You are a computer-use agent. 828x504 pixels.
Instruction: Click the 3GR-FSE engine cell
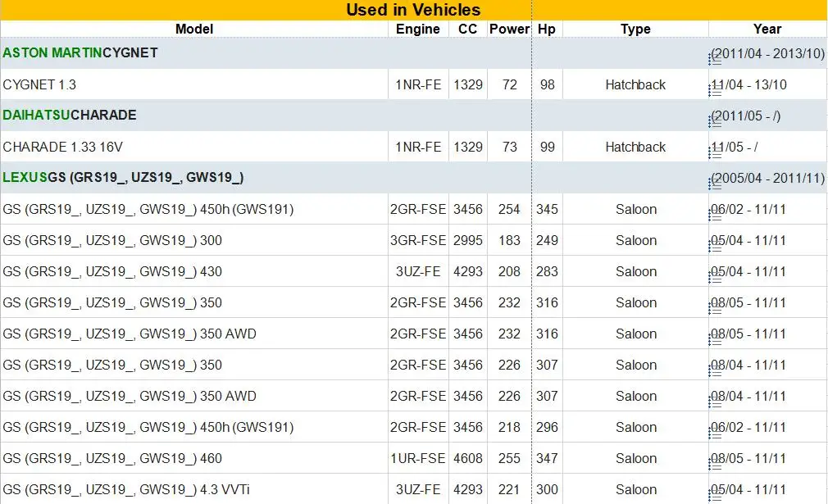click(x=418, y=240)
